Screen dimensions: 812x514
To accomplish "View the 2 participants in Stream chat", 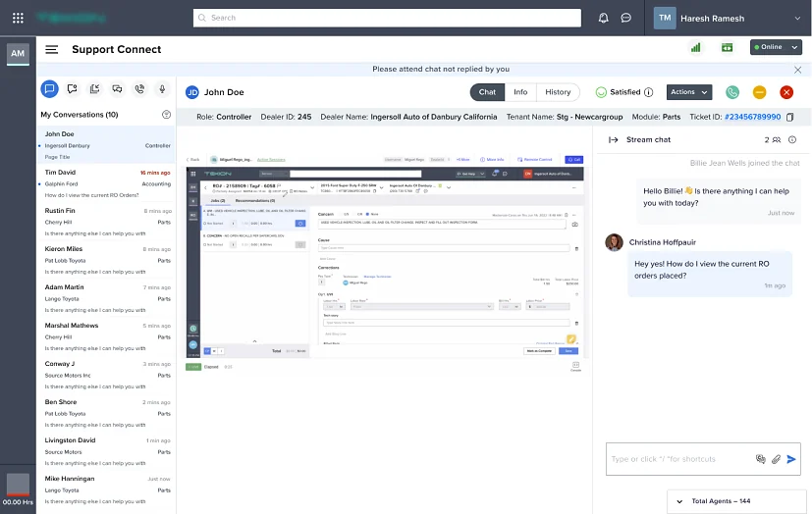I will (x=773, y=139).
